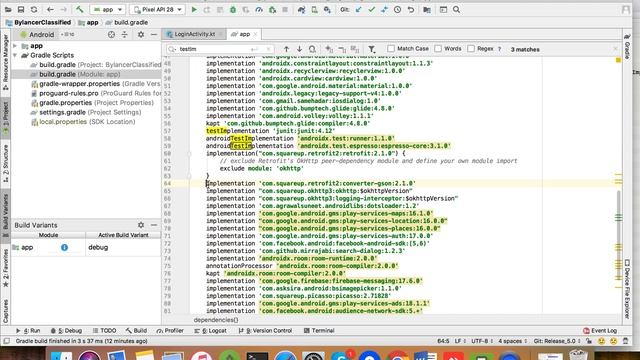Open the Terminal tool window
Screen dimensions: 640x360
(x=319, y=331)
